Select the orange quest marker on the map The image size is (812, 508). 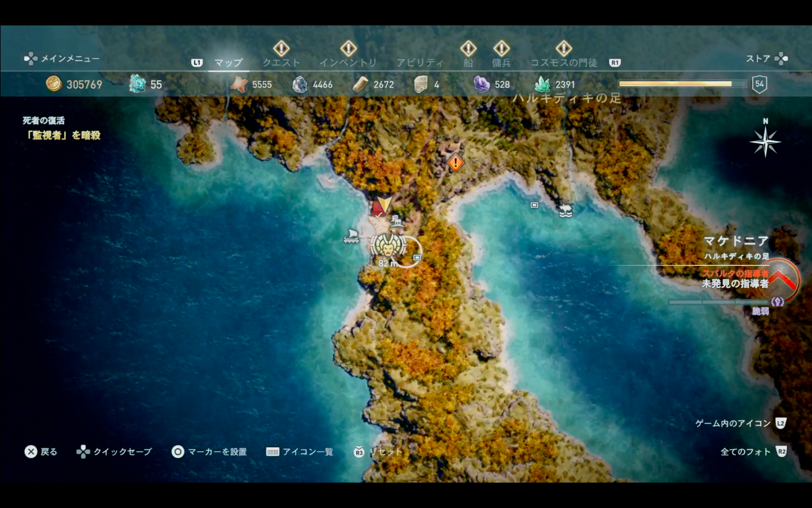[x=456, y=163]
